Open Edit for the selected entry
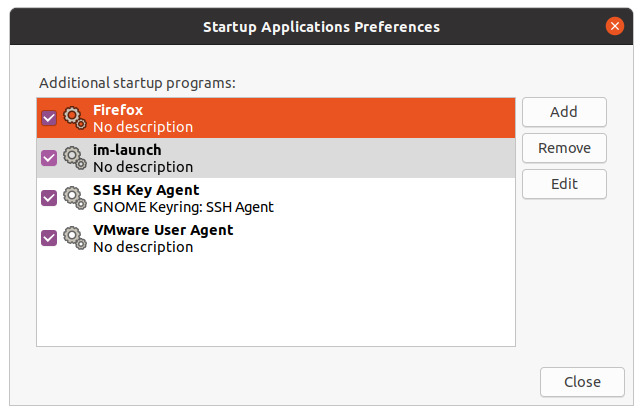The height and width of the screenshot is (415, 643). pos(564,184)
